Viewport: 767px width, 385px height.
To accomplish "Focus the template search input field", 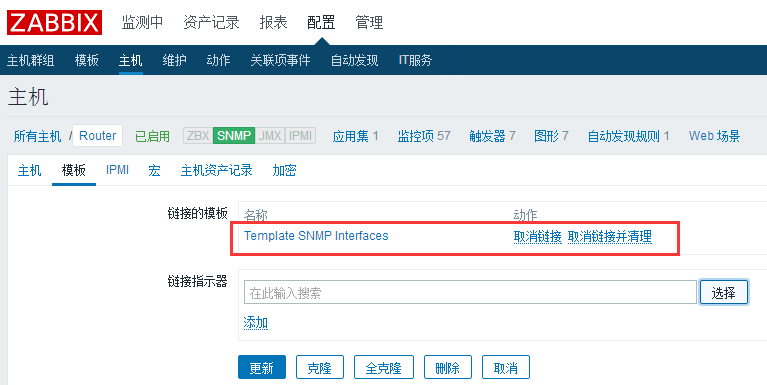I will tap(470, 293).
